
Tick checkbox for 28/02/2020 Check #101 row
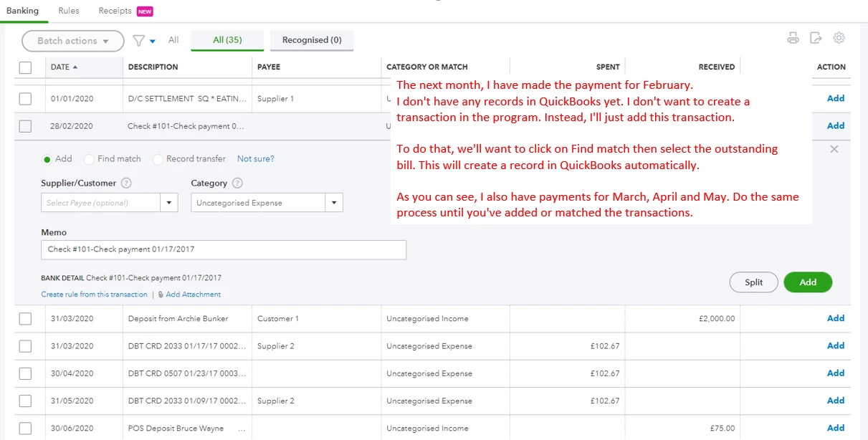[25, 126]
